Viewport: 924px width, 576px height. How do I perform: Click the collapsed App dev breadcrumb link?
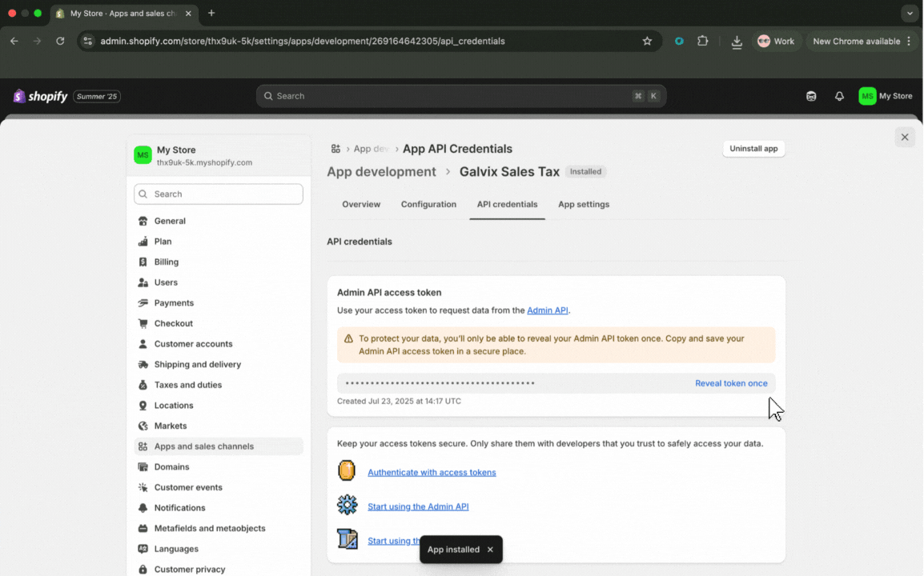(x=371, y=149)
